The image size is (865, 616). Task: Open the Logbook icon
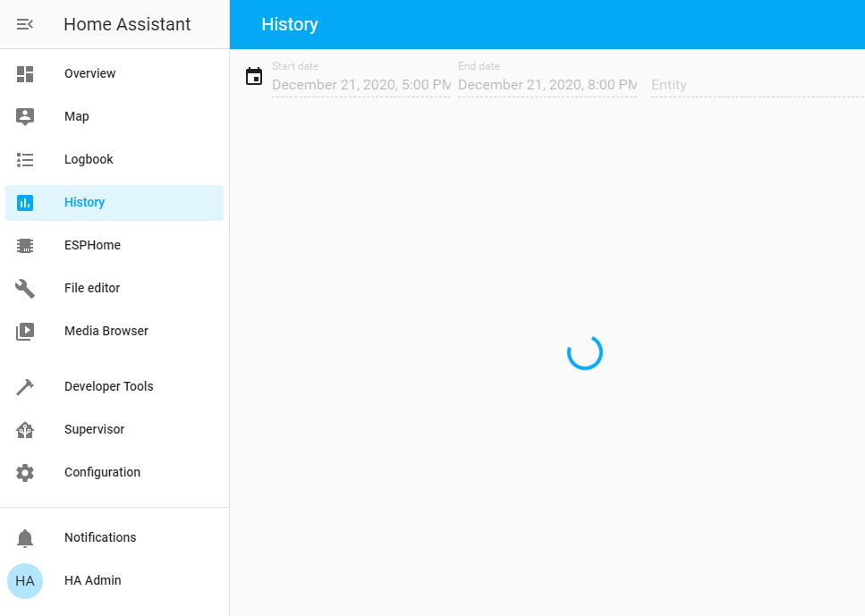click(x=25, y=159)
